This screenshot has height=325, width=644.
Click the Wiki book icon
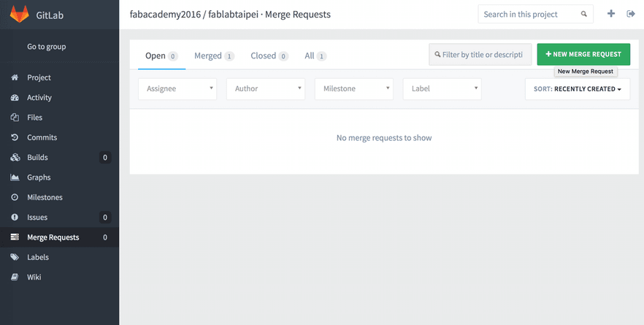[x=15, y=277]
